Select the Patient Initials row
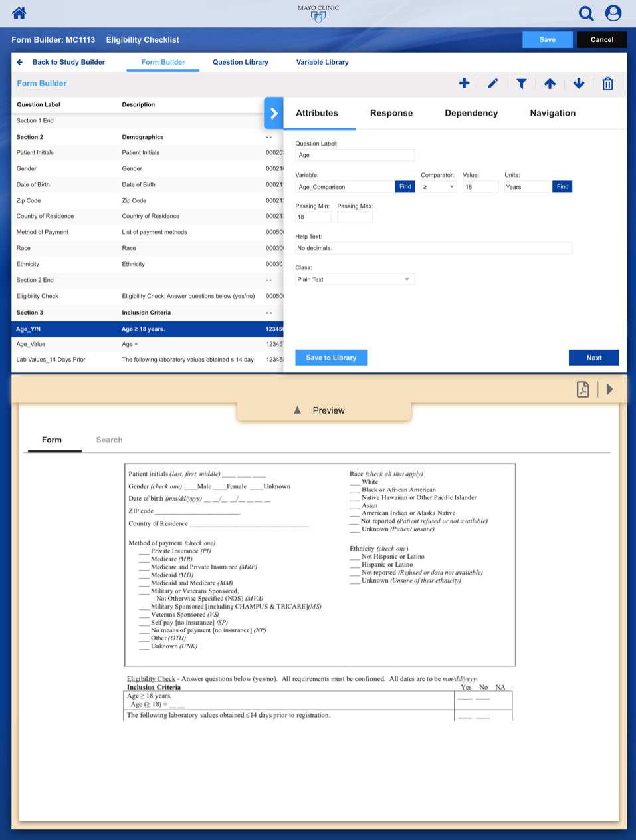This screenshot has width=636, height=840. (148, 152)
